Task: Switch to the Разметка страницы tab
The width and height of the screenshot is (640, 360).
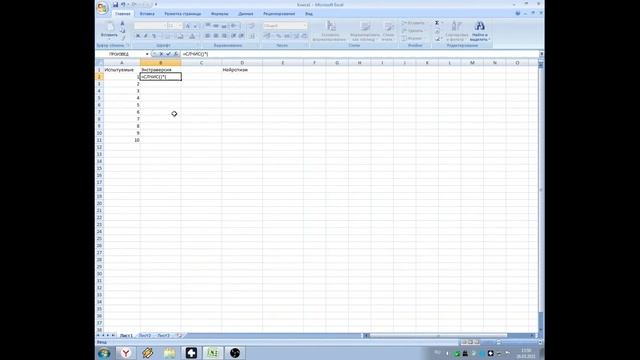Action: pyautogui.click(x=183, y=14)
